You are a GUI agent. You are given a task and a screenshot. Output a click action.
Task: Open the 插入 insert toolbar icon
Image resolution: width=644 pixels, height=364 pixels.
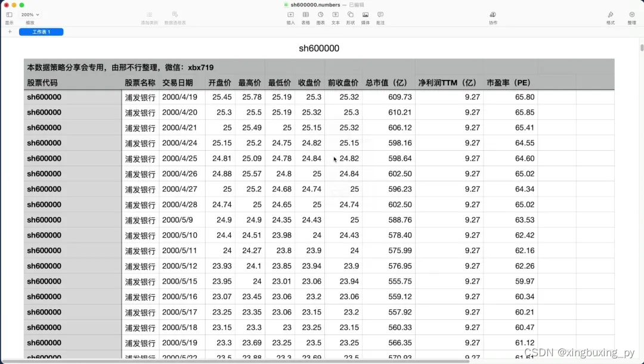tap(290, 15)
